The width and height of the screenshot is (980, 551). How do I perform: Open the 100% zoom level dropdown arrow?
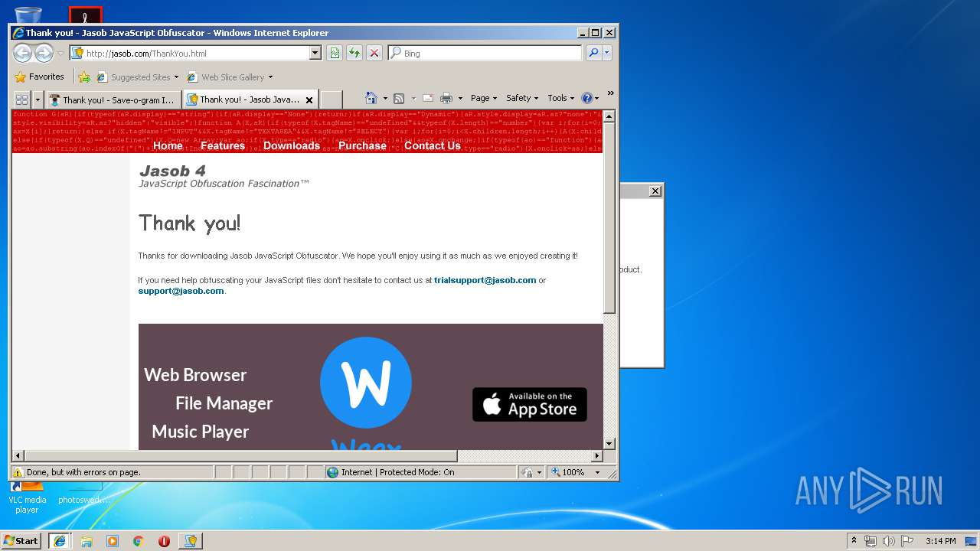598,472
